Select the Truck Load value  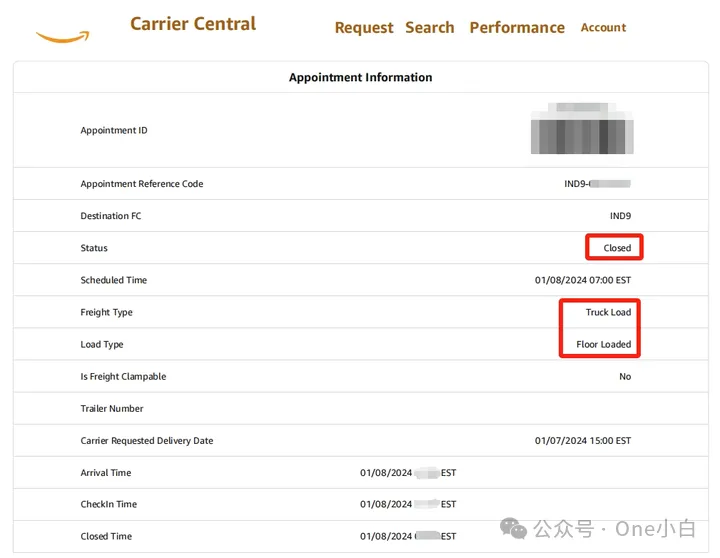coord(608,312)
